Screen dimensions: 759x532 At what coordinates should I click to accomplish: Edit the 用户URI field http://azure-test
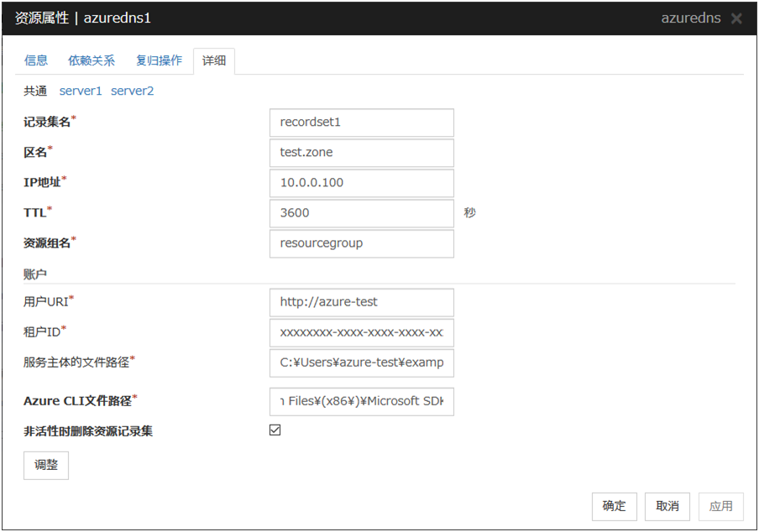(361, 302)
